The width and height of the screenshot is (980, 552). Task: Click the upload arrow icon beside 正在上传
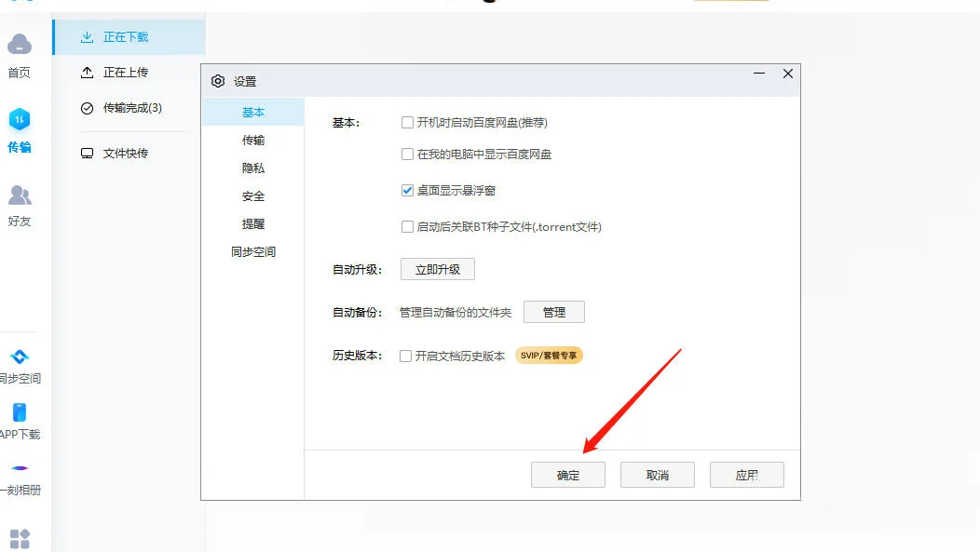[87, 73]
